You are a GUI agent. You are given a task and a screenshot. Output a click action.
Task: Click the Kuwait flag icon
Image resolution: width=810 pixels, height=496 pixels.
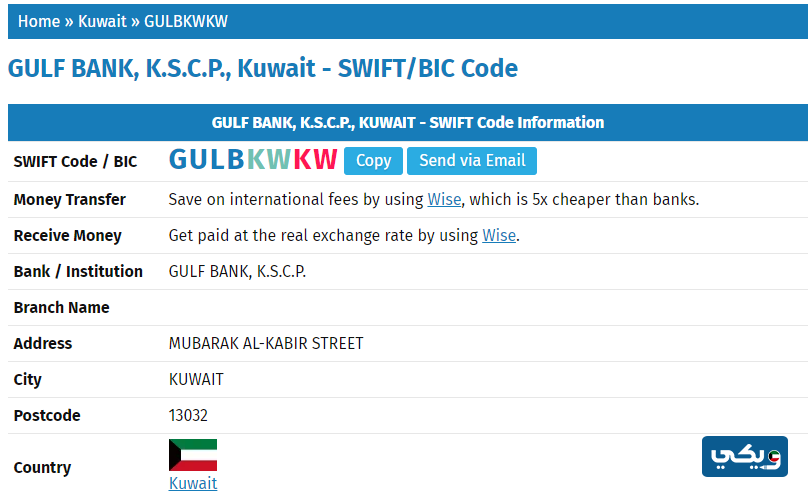point(193,455)
